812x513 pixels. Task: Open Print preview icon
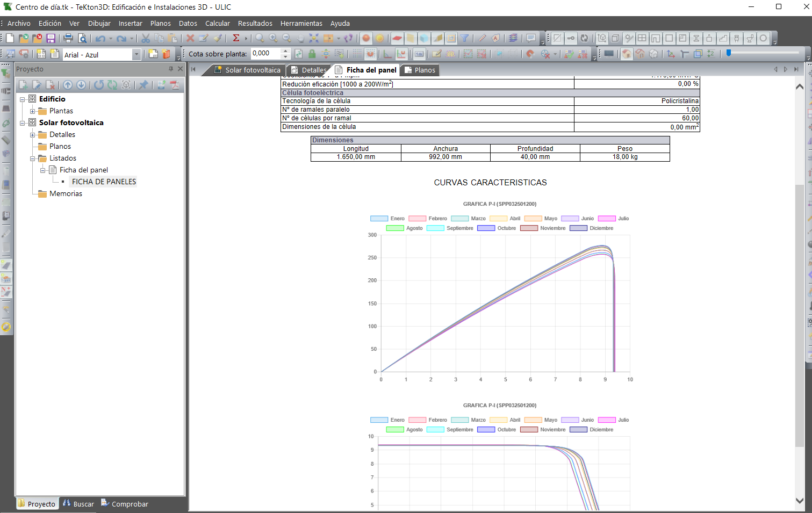coord(82,38)
